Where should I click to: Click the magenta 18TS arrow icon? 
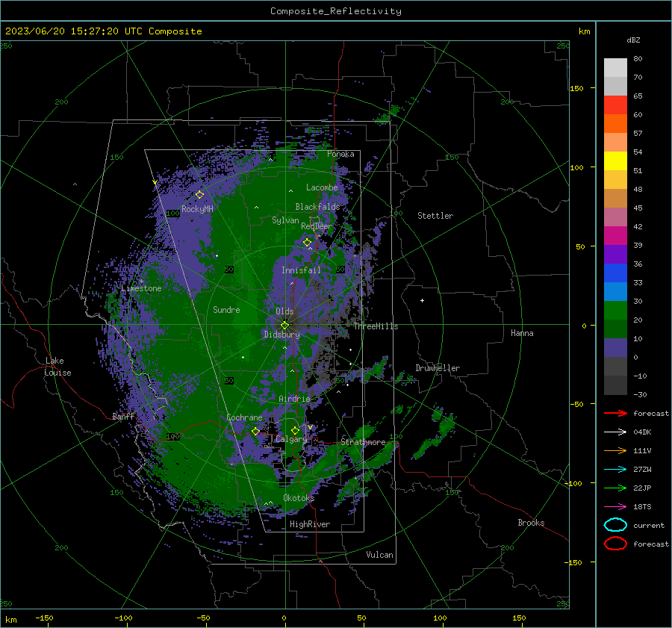coord(615,507)
